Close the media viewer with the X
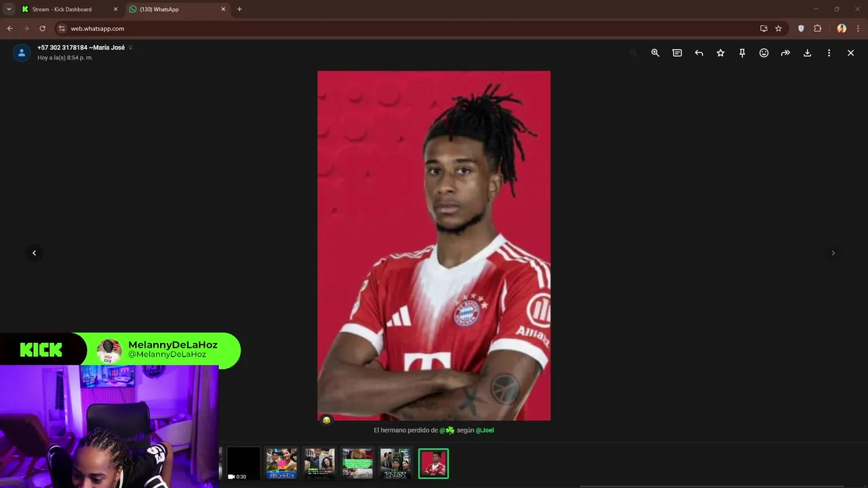This screenshot has height=488, width=868. pos(850,53)
